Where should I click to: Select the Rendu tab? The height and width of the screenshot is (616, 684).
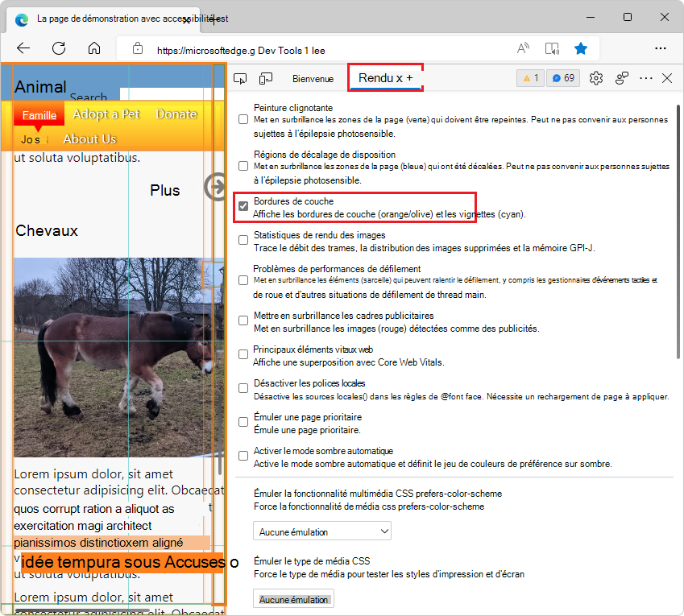click(375, 78)
